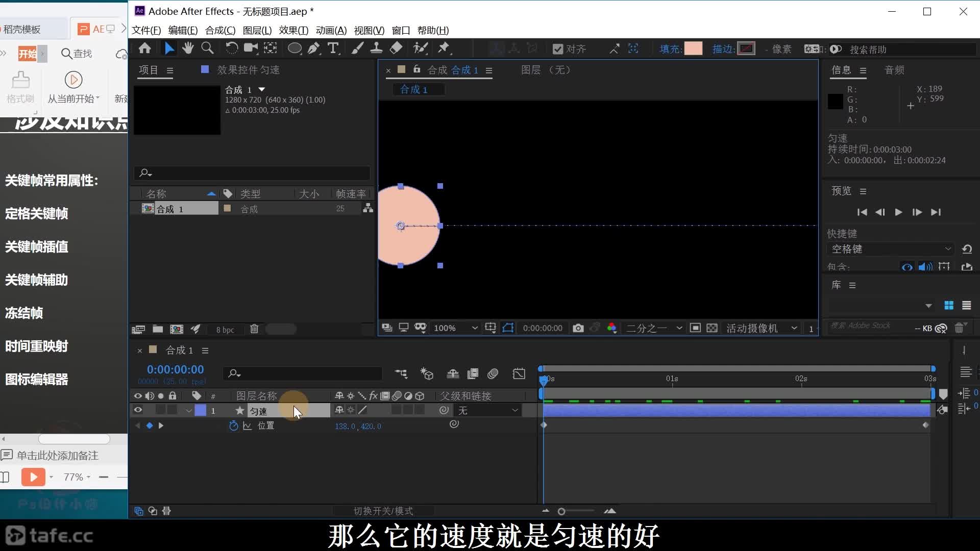Switch to the 效果控件 匀速 tab
This screenshot has width=980, height=551.
click(x=248, y=70)
